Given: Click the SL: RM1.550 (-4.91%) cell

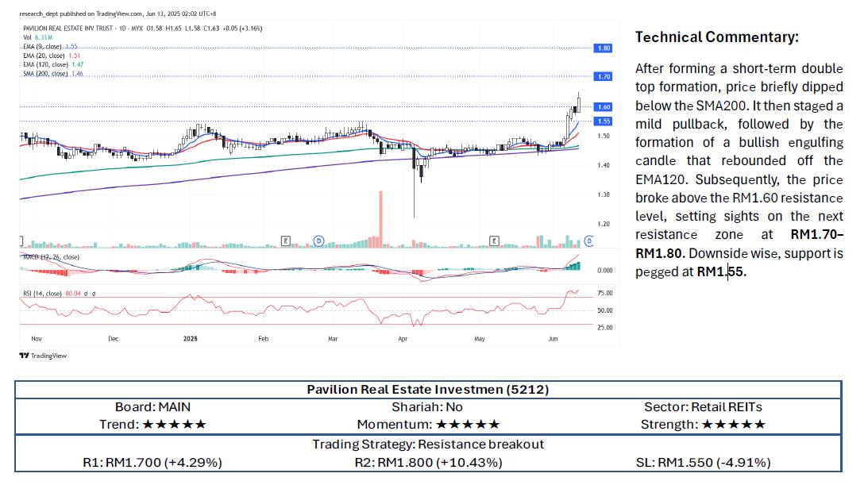Looking at the screenshot, I should 703,462.
